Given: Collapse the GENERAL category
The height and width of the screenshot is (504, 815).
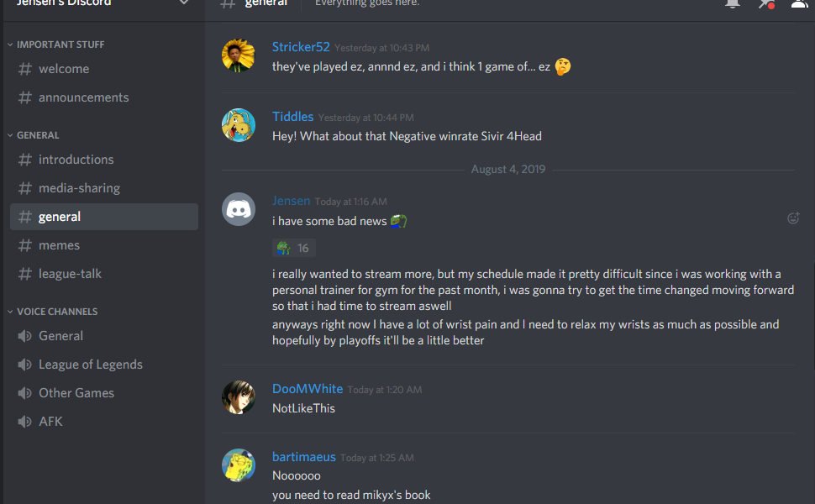Looking at the screenshot, I should (x=34, y=135).
